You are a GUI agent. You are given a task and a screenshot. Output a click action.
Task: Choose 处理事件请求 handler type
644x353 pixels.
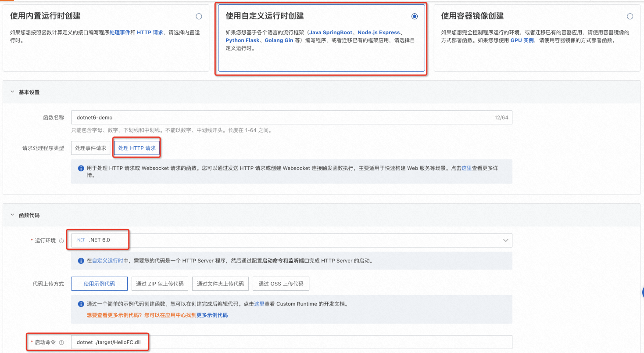click(x=90, y=148)
